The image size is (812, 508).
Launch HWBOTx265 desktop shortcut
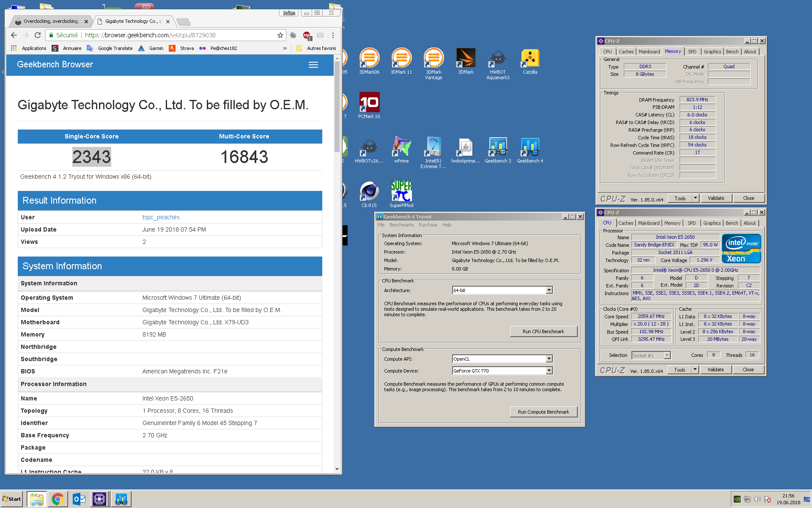369,150
